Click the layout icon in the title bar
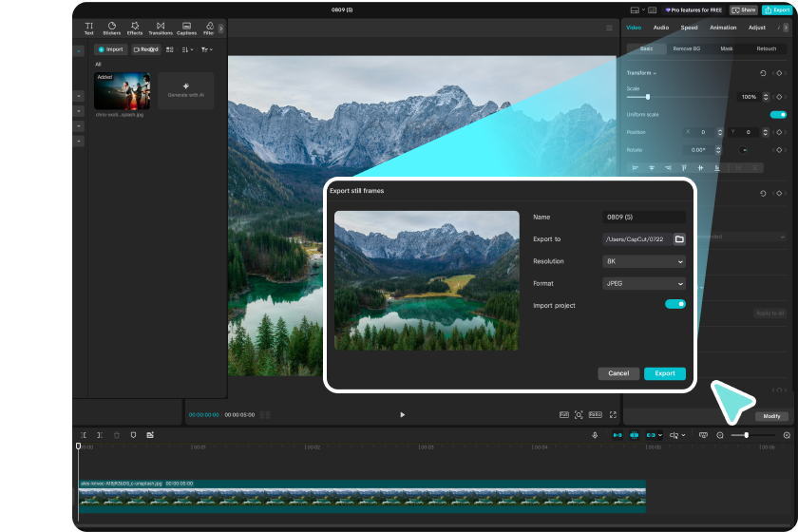Image resolution: width=798 pixels, height=532 pixels. [x=635, y=10]
